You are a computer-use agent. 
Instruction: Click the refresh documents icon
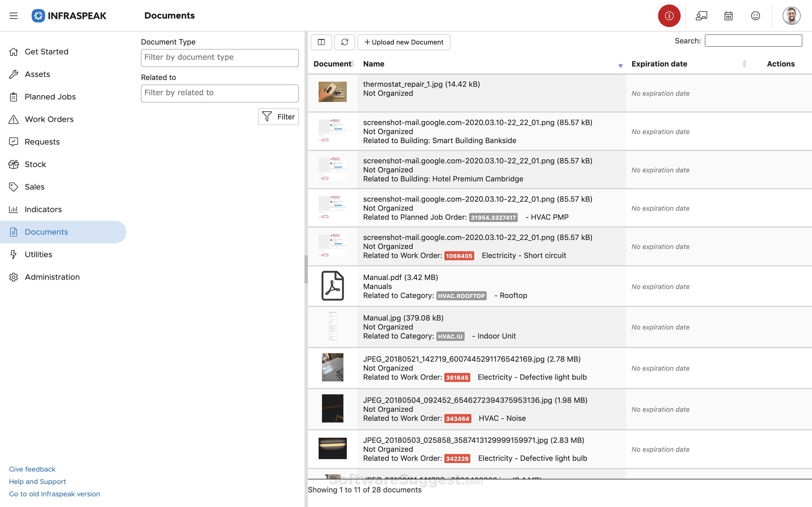point(345,42)
